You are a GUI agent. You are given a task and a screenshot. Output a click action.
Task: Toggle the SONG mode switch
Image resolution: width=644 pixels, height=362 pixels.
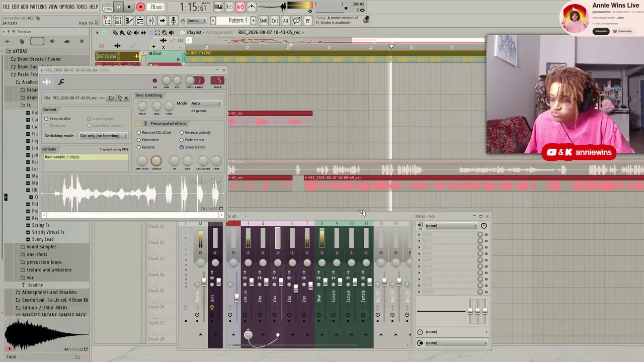tap(108, 8)
